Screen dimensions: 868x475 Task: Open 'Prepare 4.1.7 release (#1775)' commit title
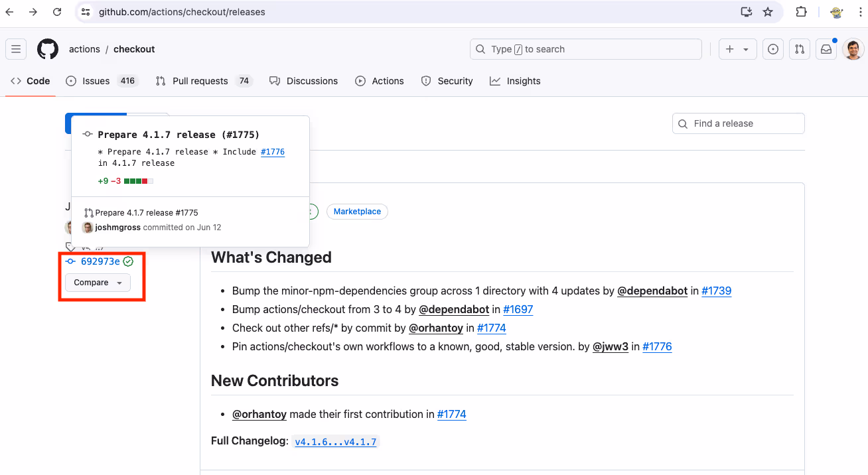179,135
